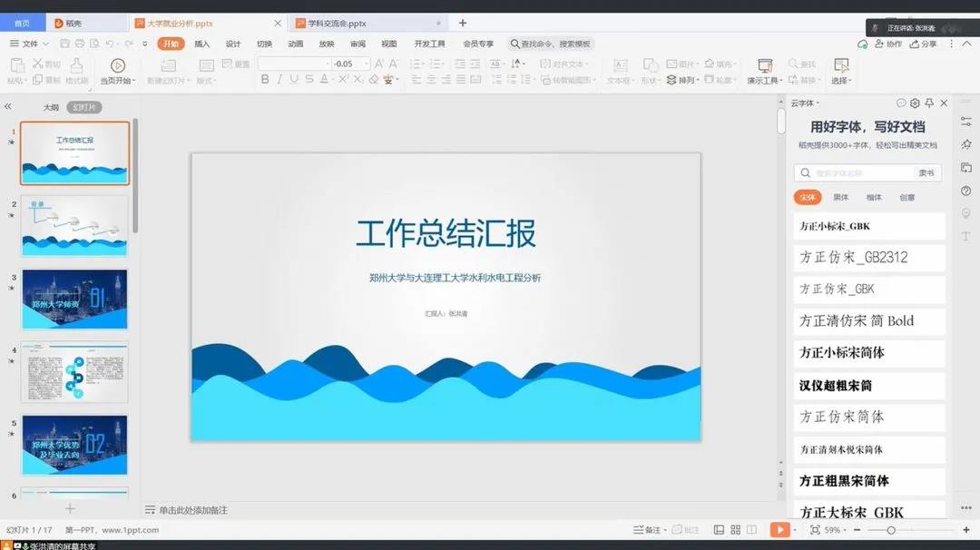Image resolution: width=980 pixels, height=550 pixels.
Task: Open the 插入 Insert ribbon tab
Action: 201,44
